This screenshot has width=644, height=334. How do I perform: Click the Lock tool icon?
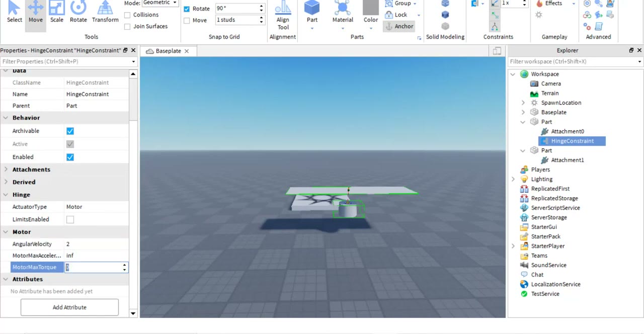click(389, 15)
